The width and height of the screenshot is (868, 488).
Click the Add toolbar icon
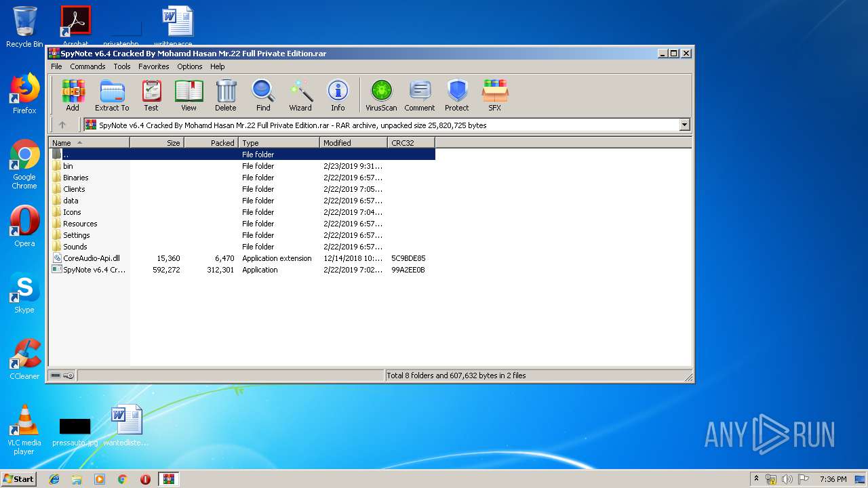[x=73, y=95]
